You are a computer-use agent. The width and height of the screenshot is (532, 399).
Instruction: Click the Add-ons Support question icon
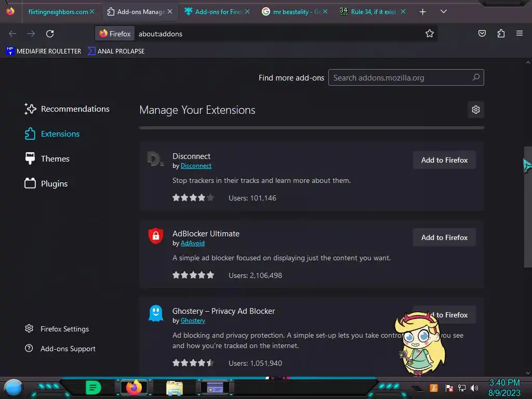[29, 348]
